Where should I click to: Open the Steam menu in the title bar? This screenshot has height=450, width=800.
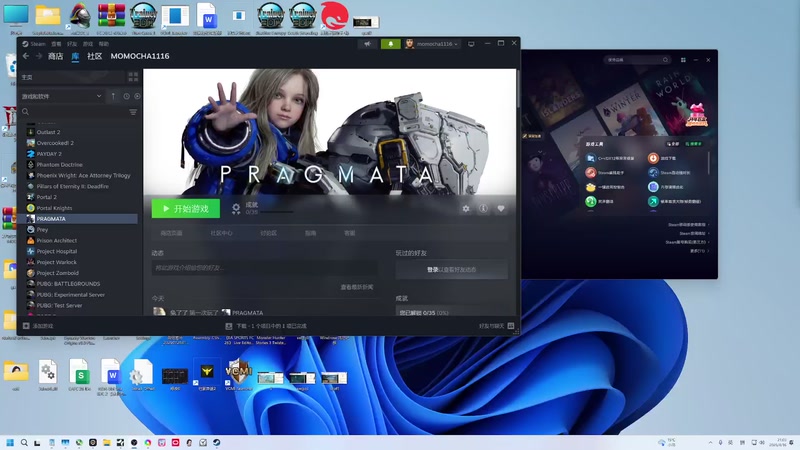34,44
